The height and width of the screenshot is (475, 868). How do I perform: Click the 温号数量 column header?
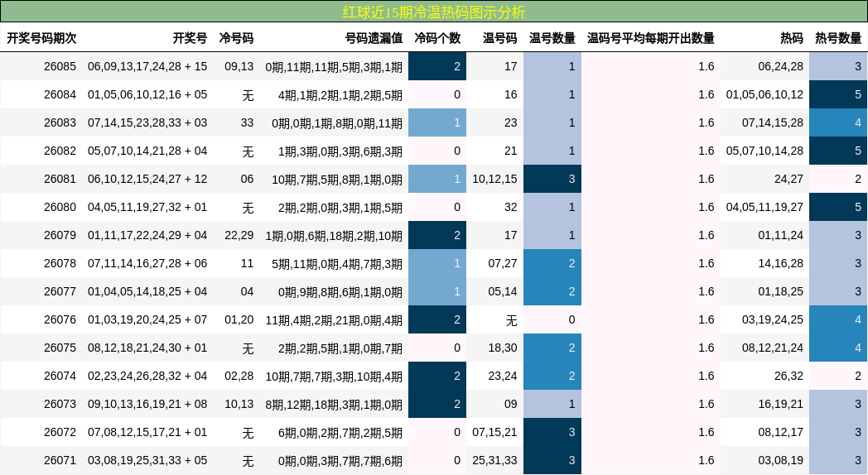[552, 38]
